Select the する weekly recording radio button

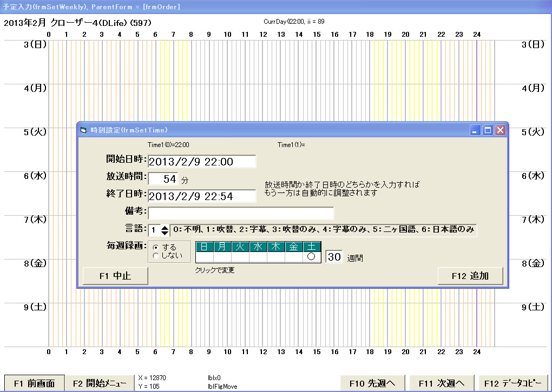(x=156, y=247)
